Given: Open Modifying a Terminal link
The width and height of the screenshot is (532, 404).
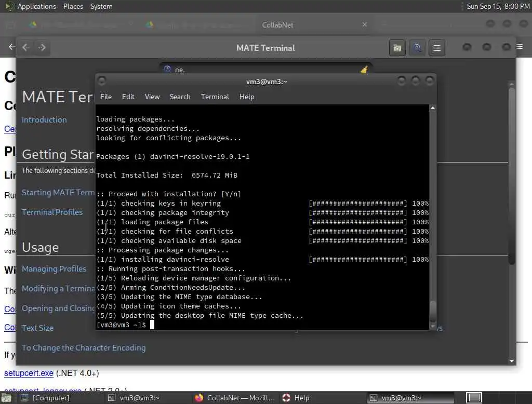Looking at the screenshot, I should point(58,289).
